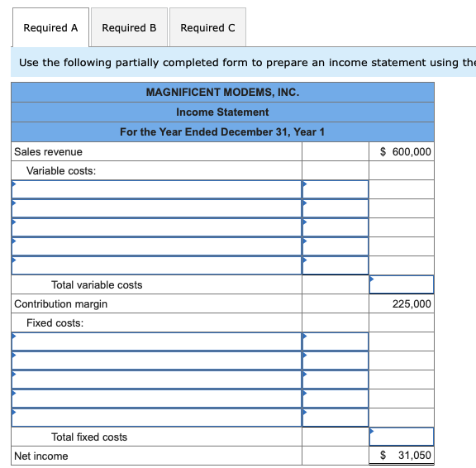Select second fixed cost amount field
The width and height of the screenshot is (476, 468).
336,361
